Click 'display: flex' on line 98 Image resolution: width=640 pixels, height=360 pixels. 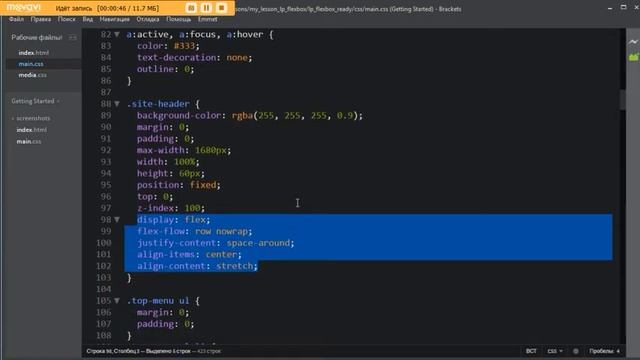point(173,220)
